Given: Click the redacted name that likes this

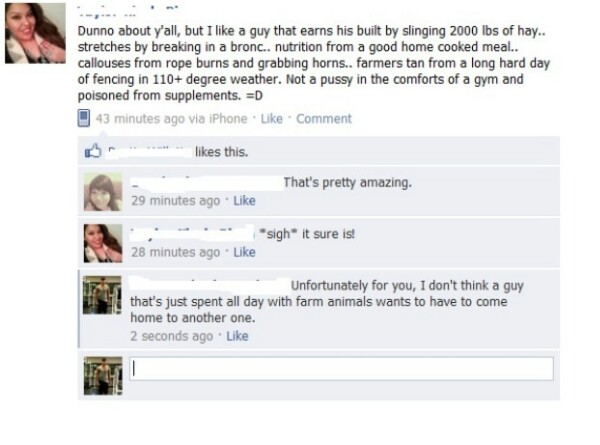Looking at the screenshot, I should click(x=149, y=152).
